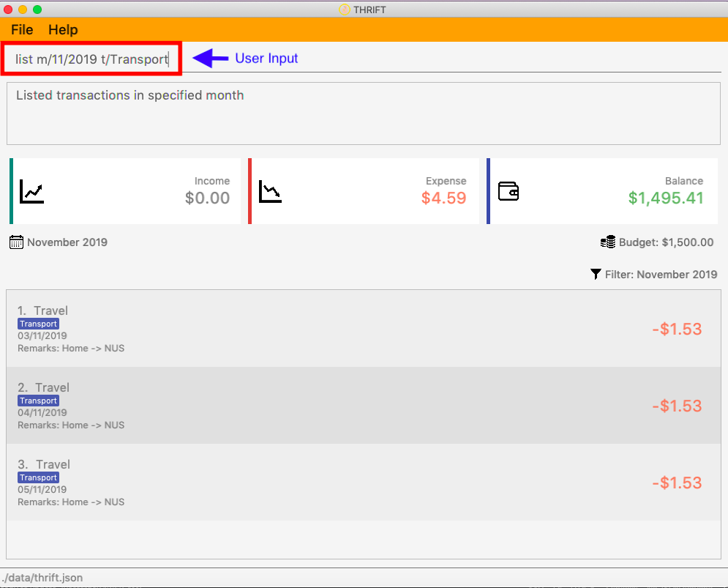Image resolution: width=728 pixels, height=588 pixels.
Task: Click the result message 'Listed transactions in specified month'
Action: 130,95
